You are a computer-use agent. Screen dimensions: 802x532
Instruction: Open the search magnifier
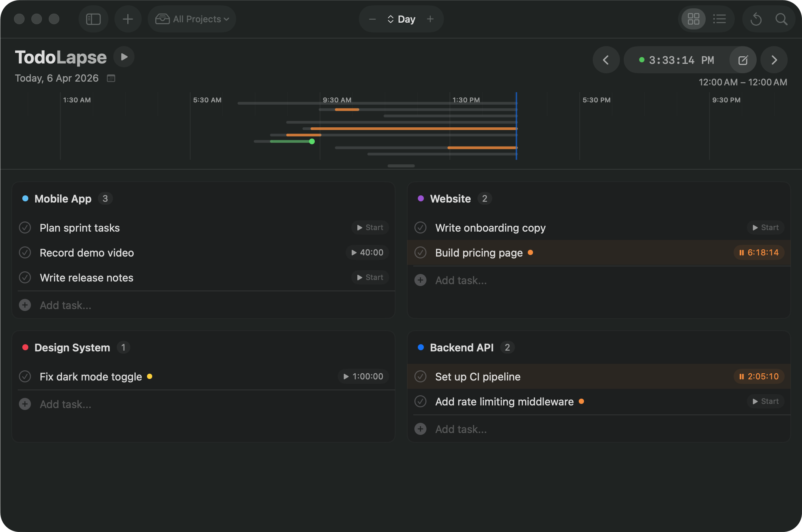pyautogui.click(x=781, y=19)
